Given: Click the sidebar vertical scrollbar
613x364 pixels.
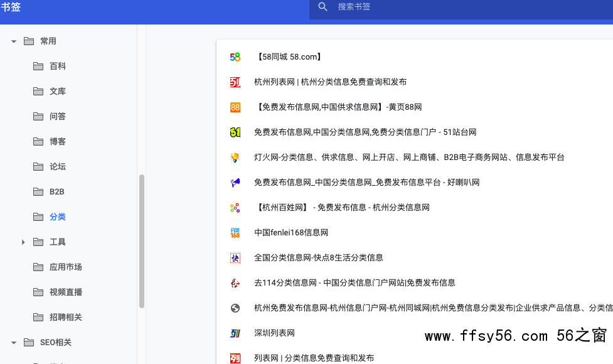Looking at the screenshot, I should click(x=142, y=241).
